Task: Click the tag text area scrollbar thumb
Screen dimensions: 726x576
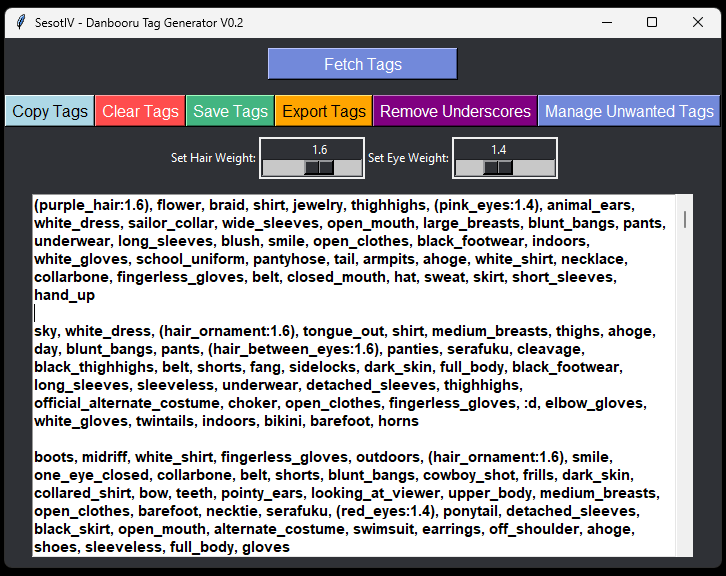Action: [685, 219]
